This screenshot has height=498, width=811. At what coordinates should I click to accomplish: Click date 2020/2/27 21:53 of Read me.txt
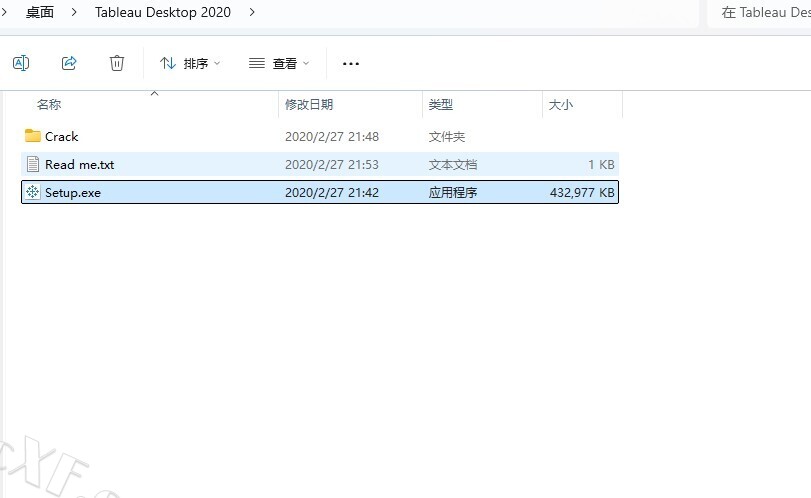(x=332, y=164)
